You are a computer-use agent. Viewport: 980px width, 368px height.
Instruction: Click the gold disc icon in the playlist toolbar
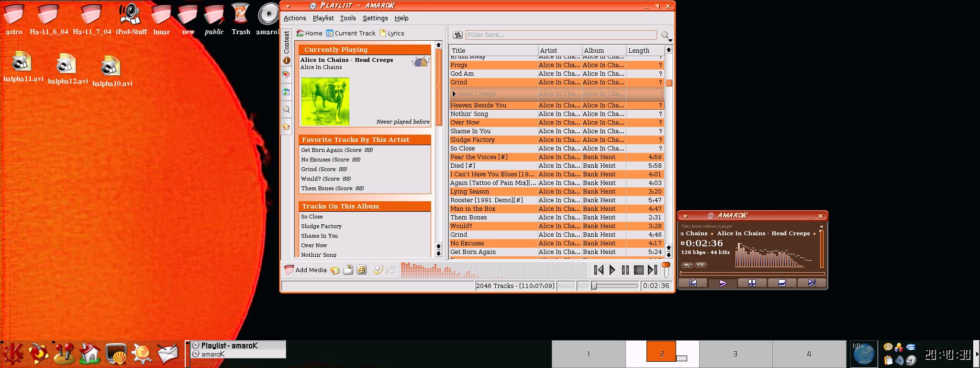pyautogui.click(x=361, y=270)
